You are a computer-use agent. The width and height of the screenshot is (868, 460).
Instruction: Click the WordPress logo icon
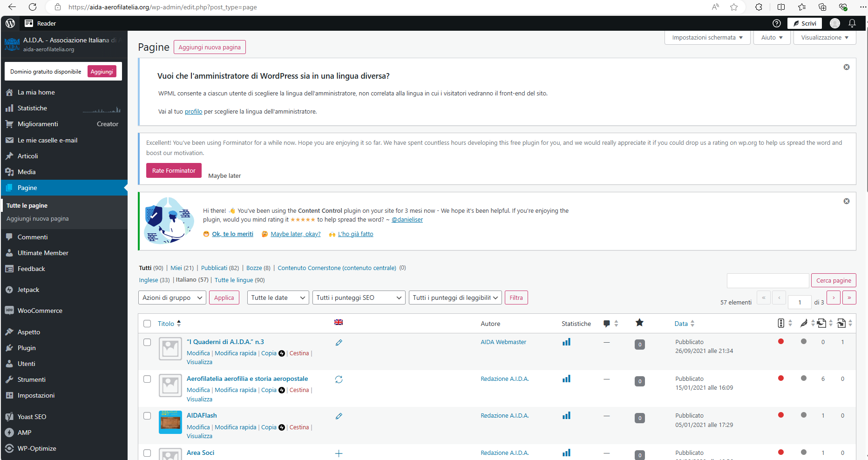(x=10, y=23)
